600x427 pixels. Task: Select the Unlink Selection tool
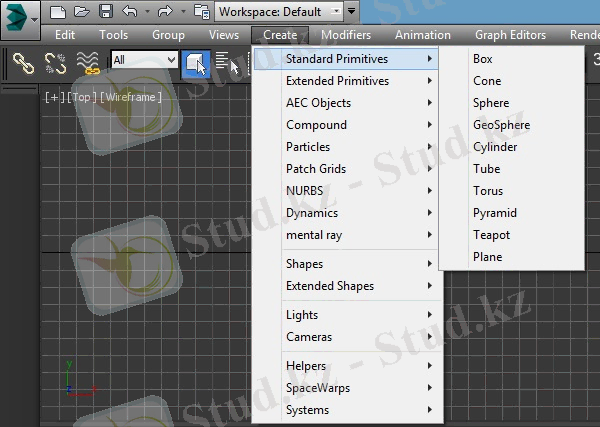tap(55, 63)
